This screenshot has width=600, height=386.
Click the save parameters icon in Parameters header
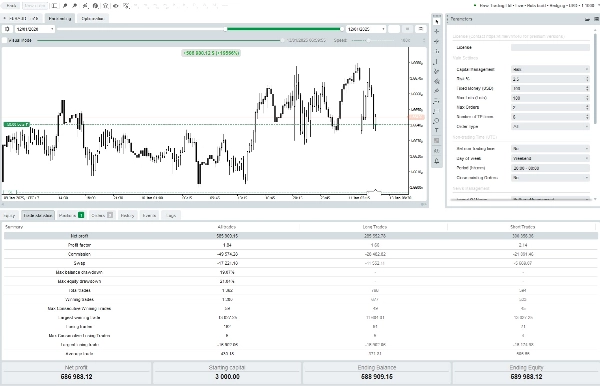596,19
